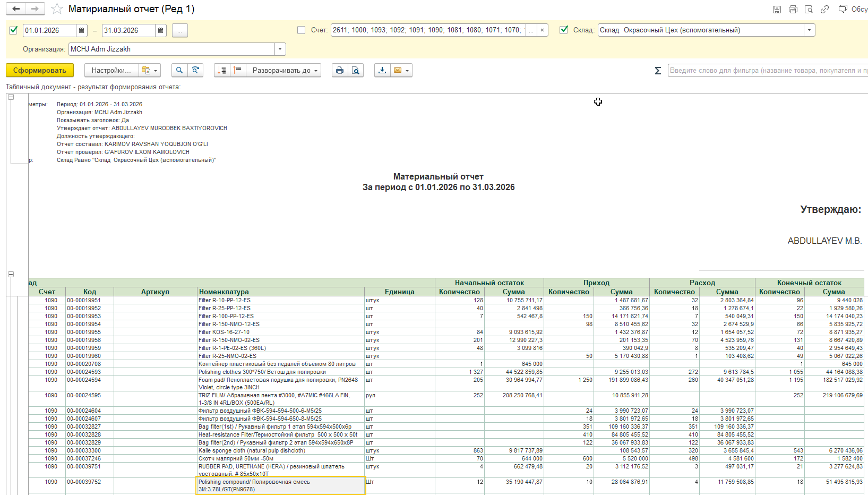Open the Настройки... settings button
868x495 pixels.
[x=111, y=70]
